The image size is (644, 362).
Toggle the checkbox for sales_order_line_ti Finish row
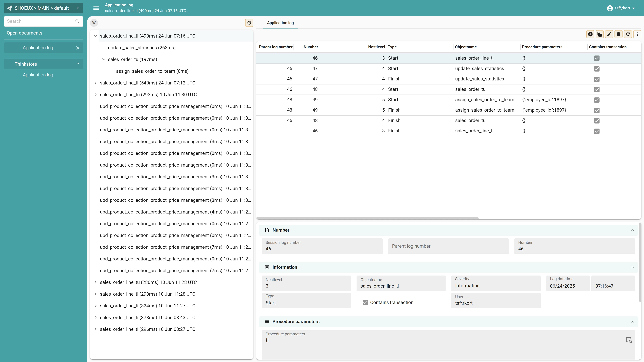(x=597, y=131)
